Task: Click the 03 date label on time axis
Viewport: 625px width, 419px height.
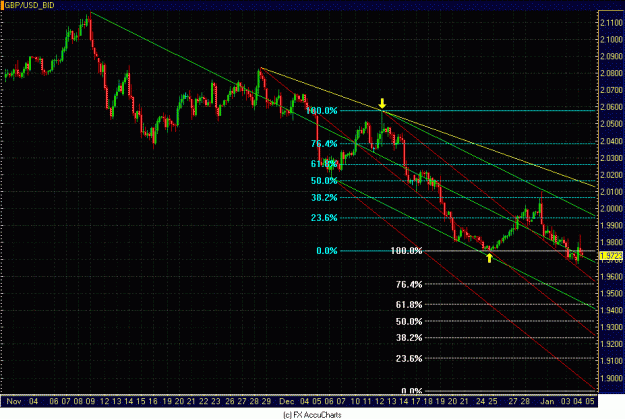Action: (566, 401)
